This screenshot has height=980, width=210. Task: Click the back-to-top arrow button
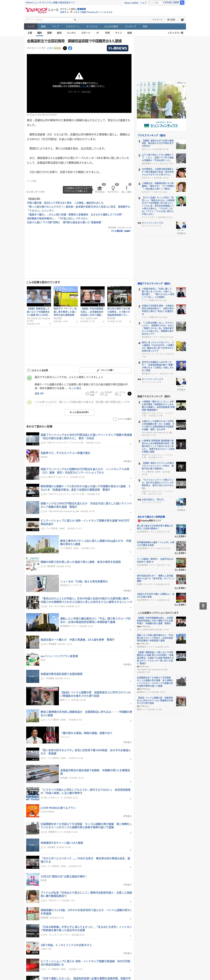pos(203,606)
